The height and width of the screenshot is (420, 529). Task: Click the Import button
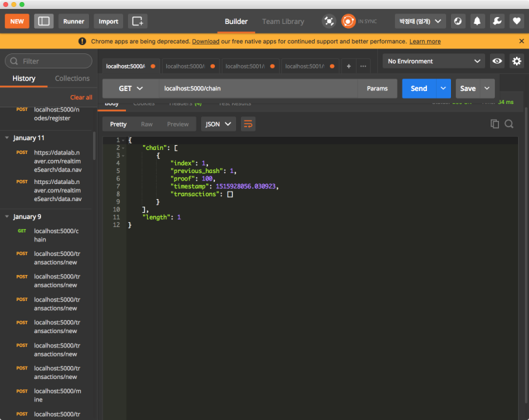click(108, 21)
